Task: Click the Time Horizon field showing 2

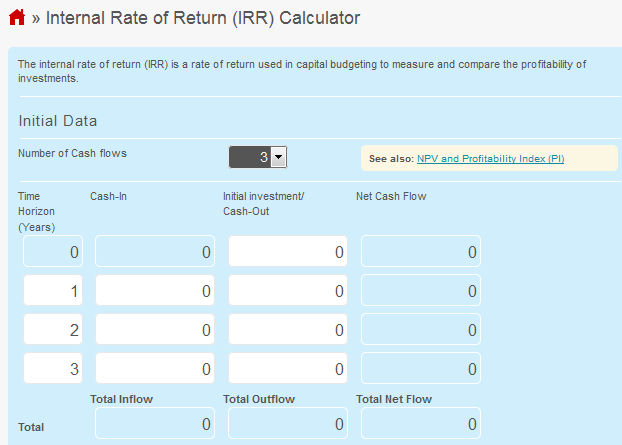Action: click(53, 329)
